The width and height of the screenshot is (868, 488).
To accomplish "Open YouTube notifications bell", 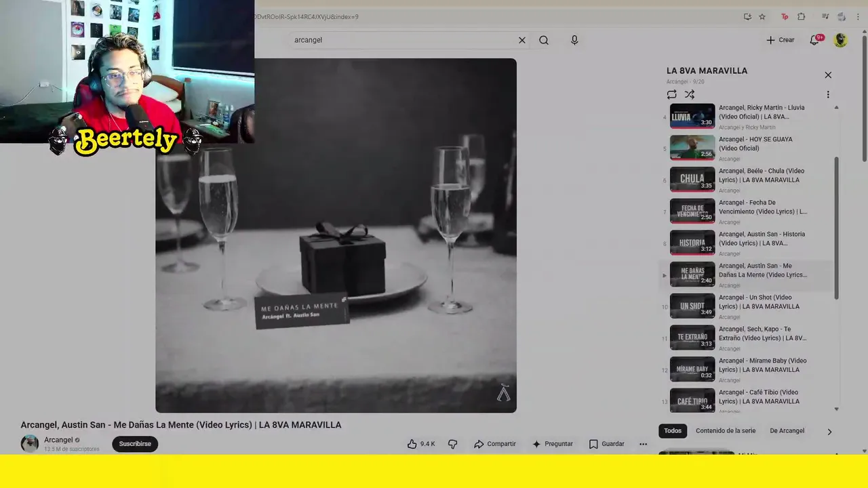I will 815,40.
